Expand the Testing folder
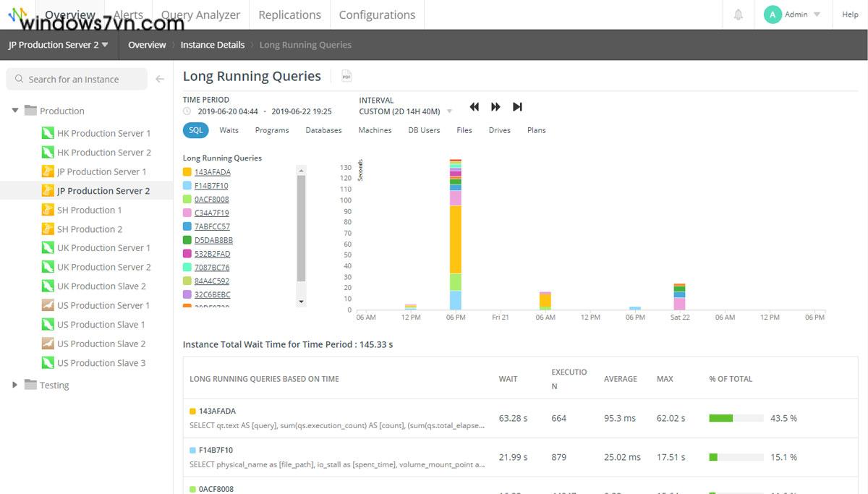Screen dimensions: 868x494 click(x=14, y=385)
